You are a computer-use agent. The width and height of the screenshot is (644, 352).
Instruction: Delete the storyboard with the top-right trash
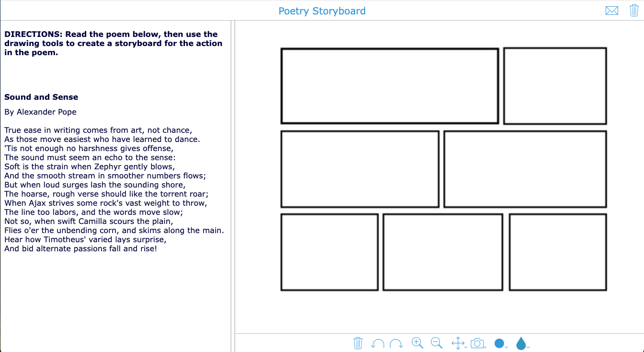point(634,10)
